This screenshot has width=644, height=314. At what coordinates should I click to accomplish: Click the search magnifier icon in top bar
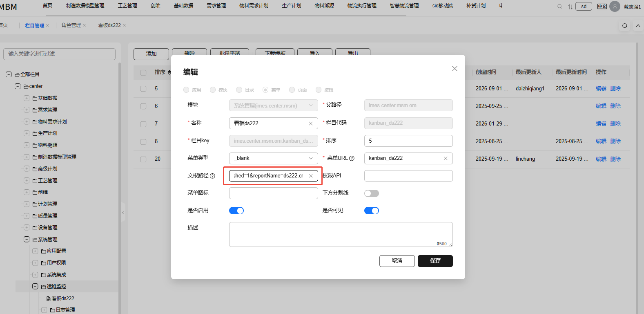tap(559, 7)
